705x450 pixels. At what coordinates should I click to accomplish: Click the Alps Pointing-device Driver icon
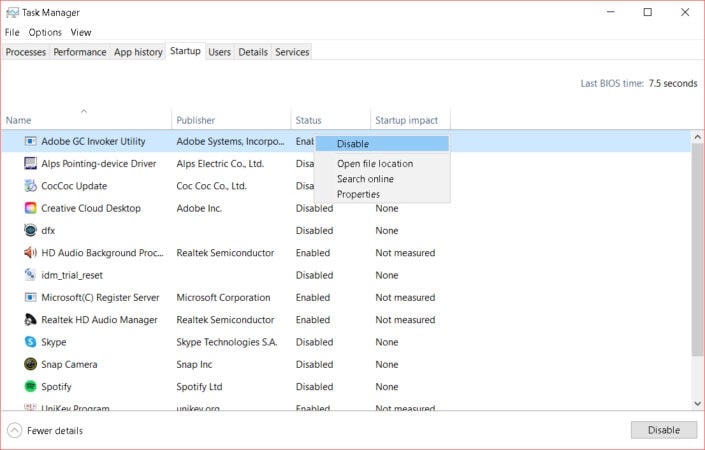[x=30, y=163]
